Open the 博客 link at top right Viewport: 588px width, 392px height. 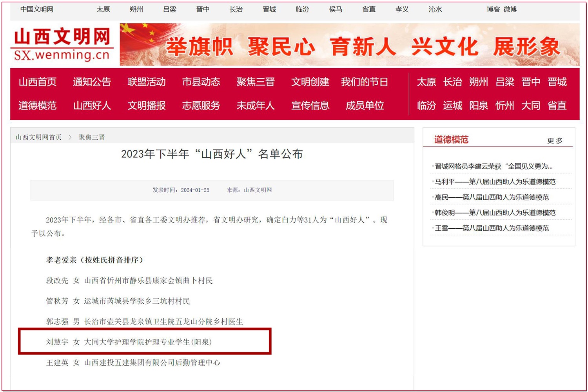493,9
